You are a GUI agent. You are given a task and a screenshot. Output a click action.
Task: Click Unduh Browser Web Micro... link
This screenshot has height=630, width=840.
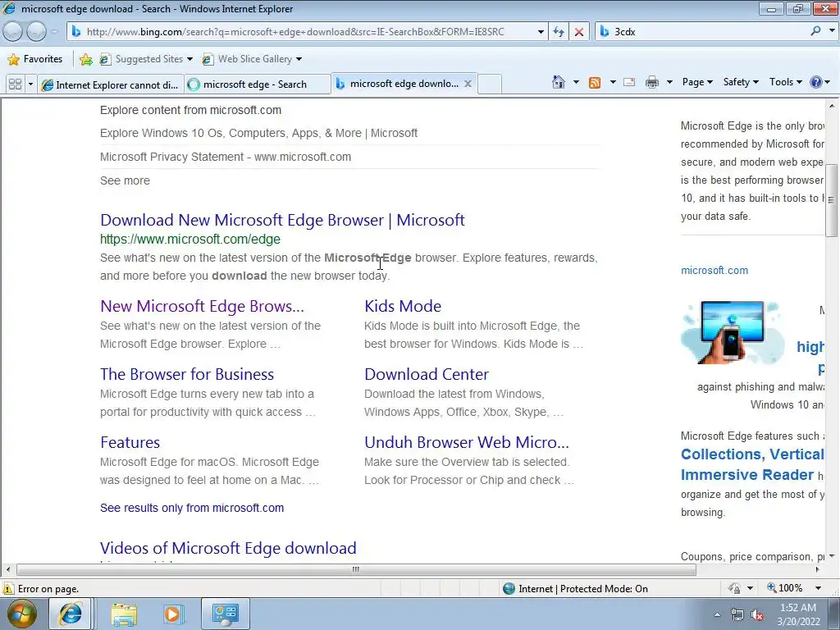pyautogui.click(x=467, y=442)
